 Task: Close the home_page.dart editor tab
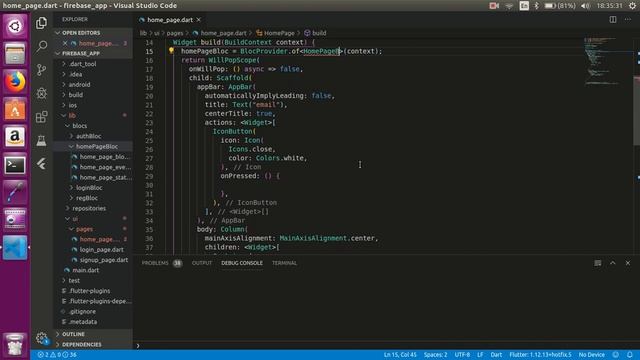point(199,20)
